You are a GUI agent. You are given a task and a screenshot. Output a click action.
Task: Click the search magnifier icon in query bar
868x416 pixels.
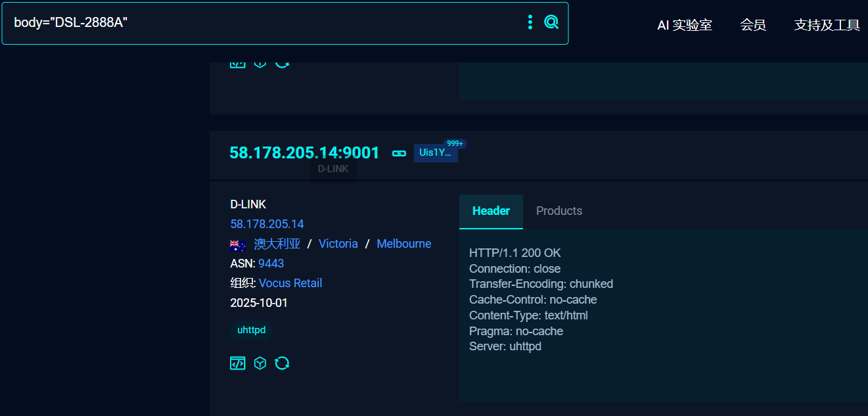tap(551, 22)
